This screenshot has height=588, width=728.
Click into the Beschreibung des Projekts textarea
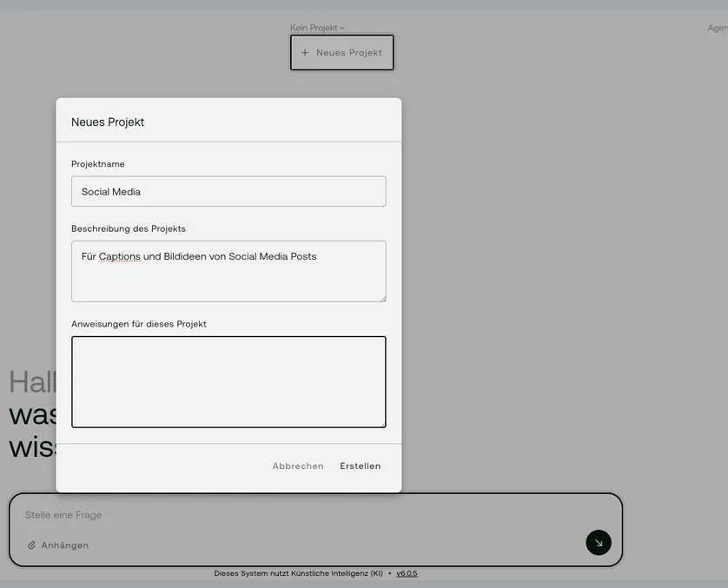click(228, 280)
